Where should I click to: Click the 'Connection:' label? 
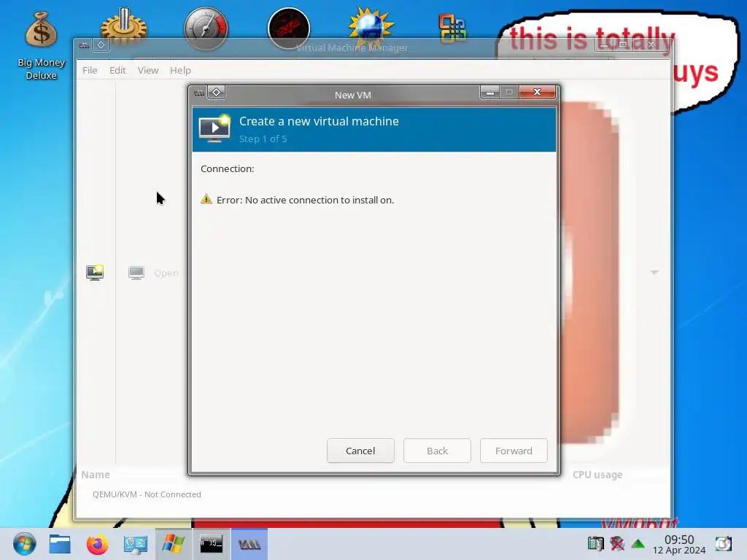pos(228,168)
